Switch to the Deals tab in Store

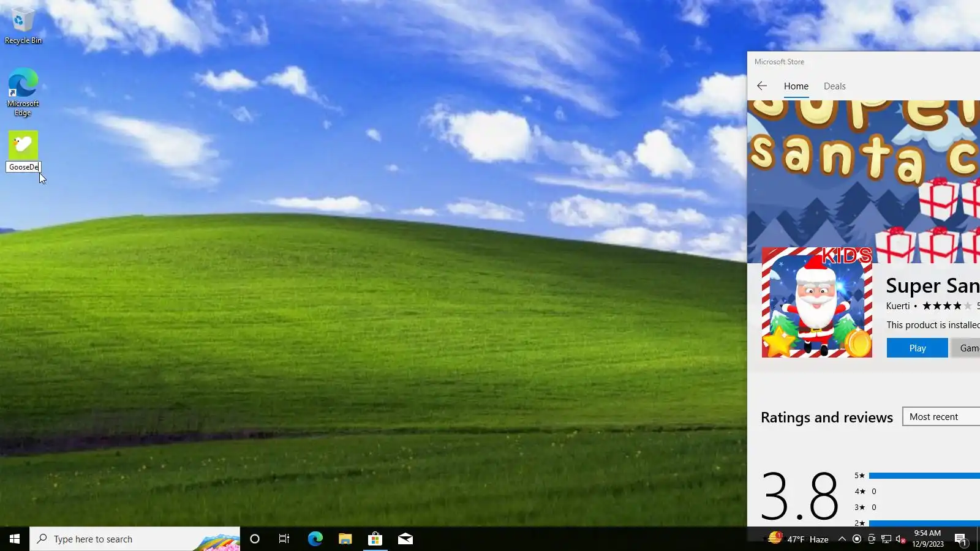coord(835,86)
